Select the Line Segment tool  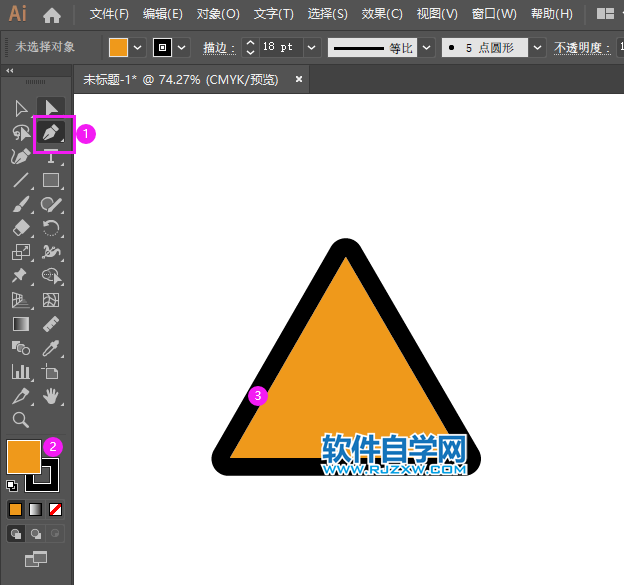point(21,180)
